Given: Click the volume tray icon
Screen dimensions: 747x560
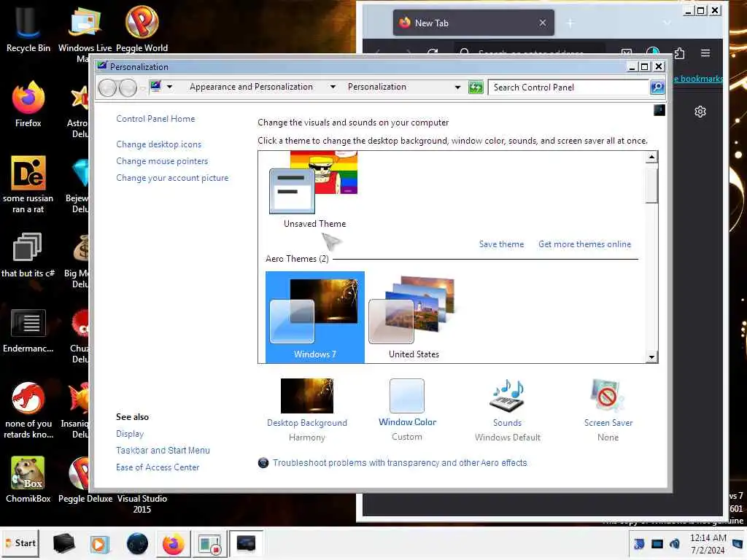Looking at the screenshot, I should (x=675, y=543).
